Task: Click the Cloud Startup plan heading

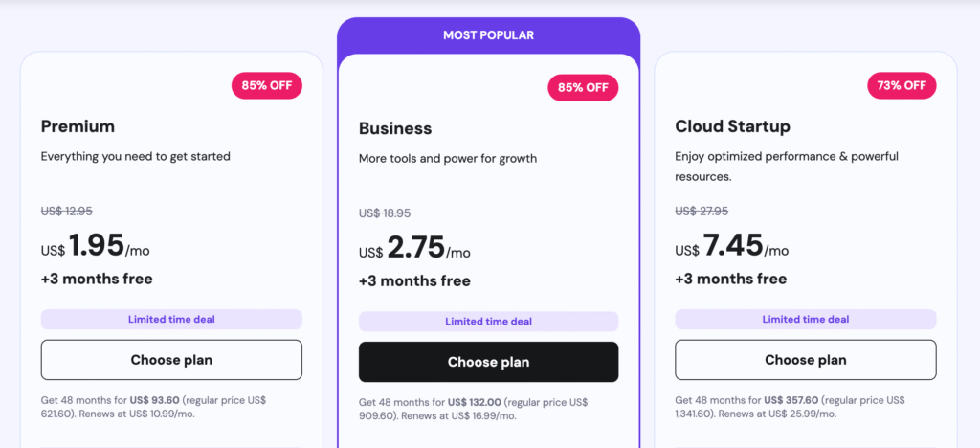Action: pyautogui.click(x=732, y=126)
